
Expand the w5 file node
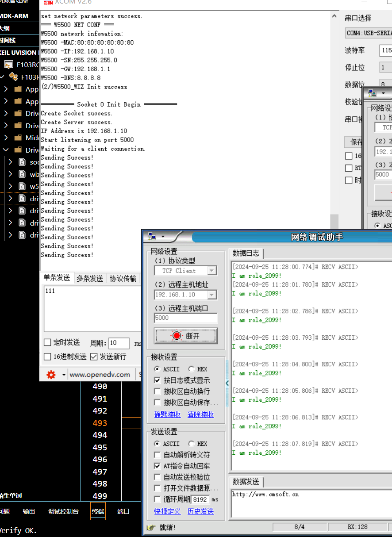pyautogui.click(x=10, y=186)
